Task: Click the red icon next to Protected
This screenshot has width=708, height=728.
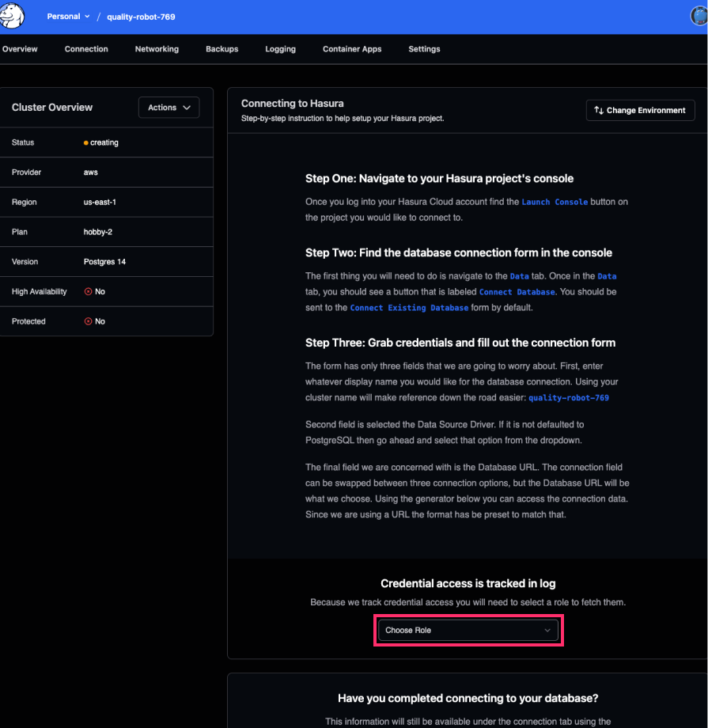Action: tap(87, 321)
